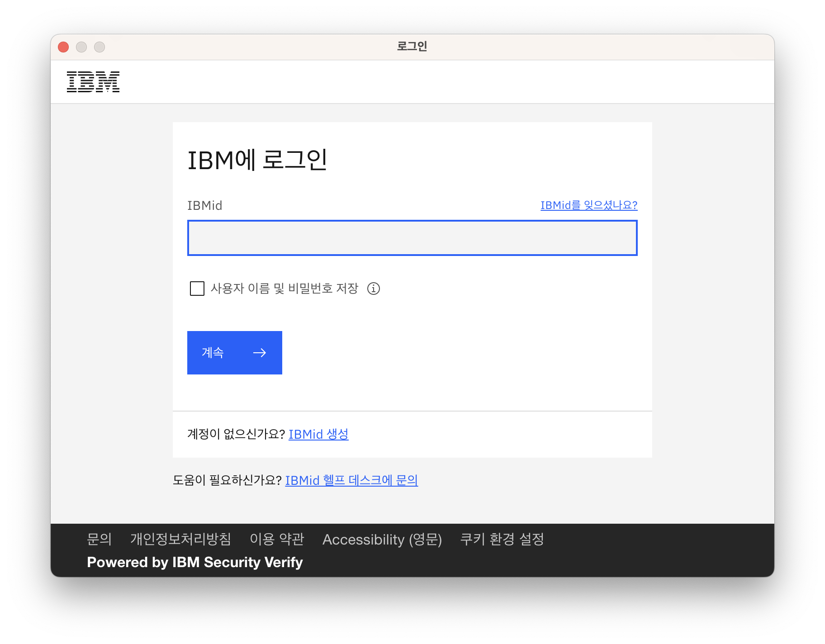The height and width of the screenshot is (644, 825).
Task: Open 개인정보처리방침 in the footer
Action: coord(181,539)
